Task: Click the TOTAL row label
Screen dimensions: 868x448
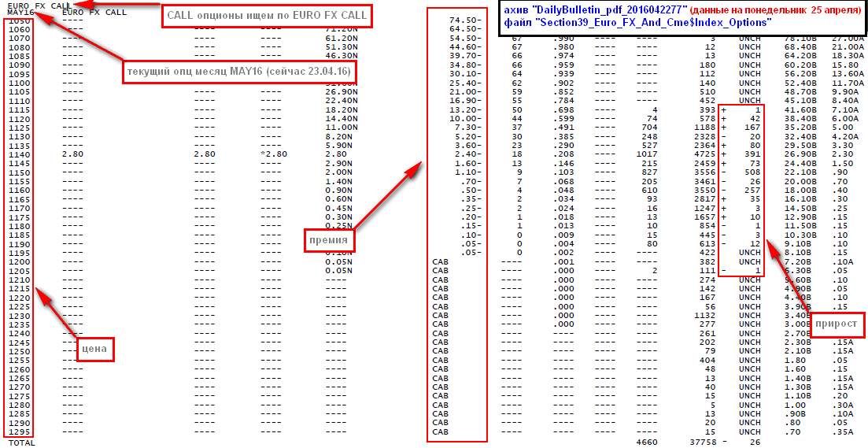Action: click(21, 443)
